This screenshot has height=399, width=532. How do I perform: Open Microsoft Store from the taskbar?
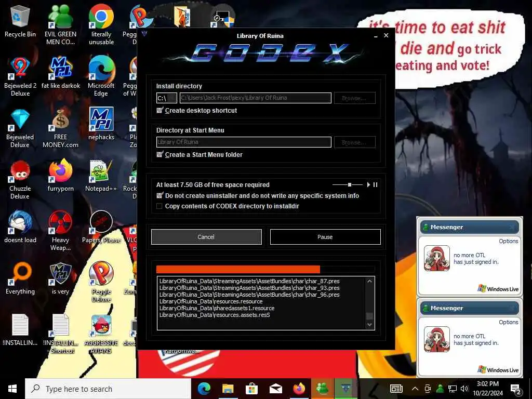pos(251,389)
